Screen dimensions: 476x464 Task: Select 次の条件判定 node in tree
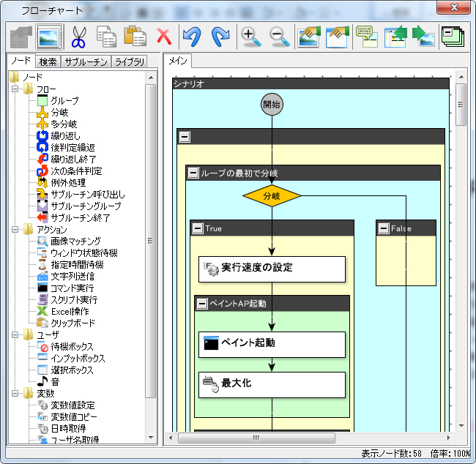pyautogui.click(x=76, y=171)
